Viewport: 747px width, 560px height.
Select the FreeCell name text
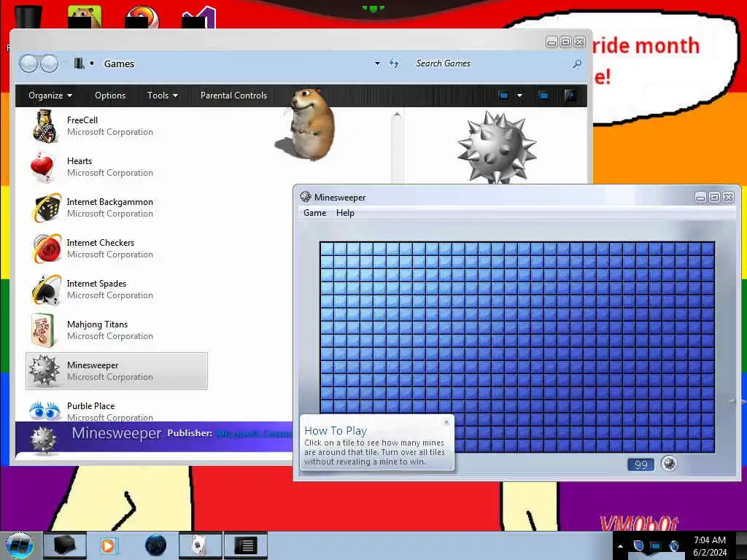point(82,120)
